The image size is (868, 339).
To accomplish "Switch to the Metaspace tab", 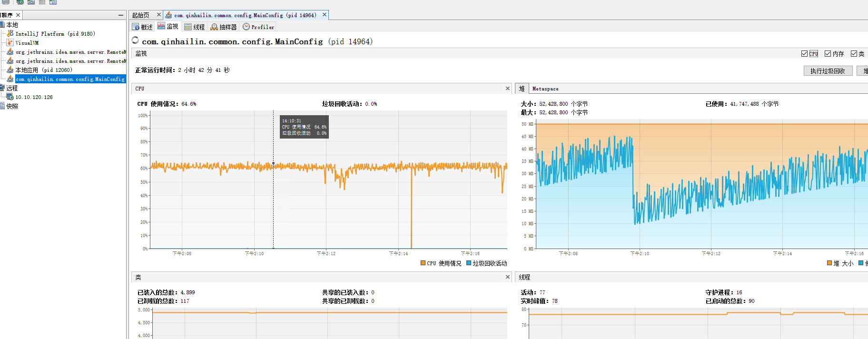I will tap(545, 89).
